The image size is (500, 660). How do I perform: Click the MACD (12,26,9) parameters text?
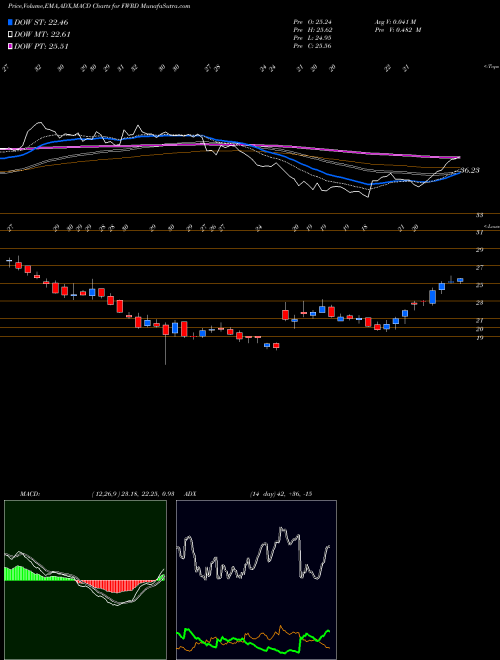pos(133,494)
